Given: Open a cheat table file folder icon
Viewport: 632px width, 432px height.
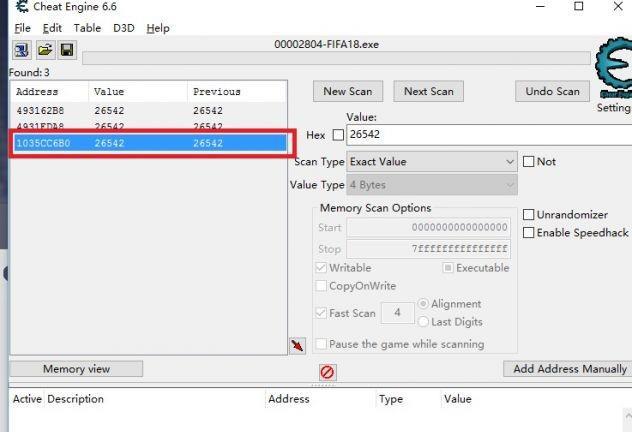Looking at the screenshot, I should [x=45, y=50].
